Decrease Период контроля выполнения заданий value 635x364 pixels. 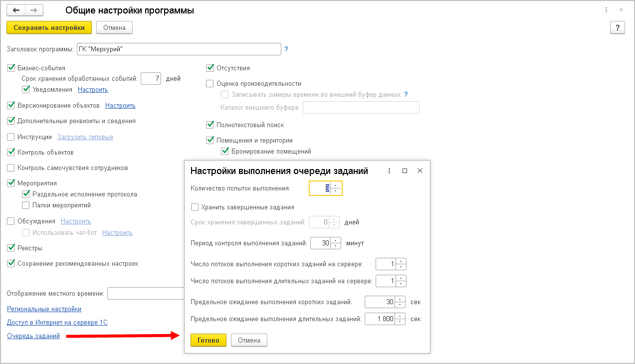336,246
